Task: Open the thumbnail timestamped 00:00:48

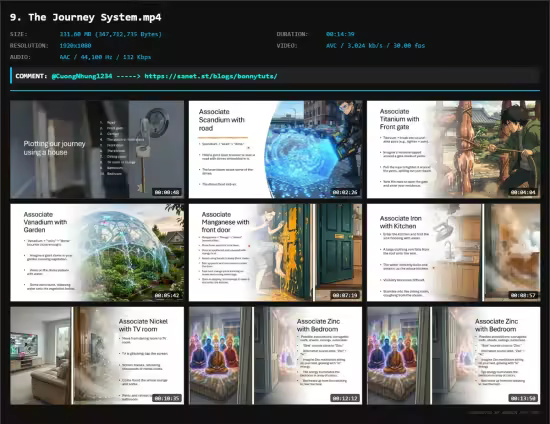Action: pos(97,149)
